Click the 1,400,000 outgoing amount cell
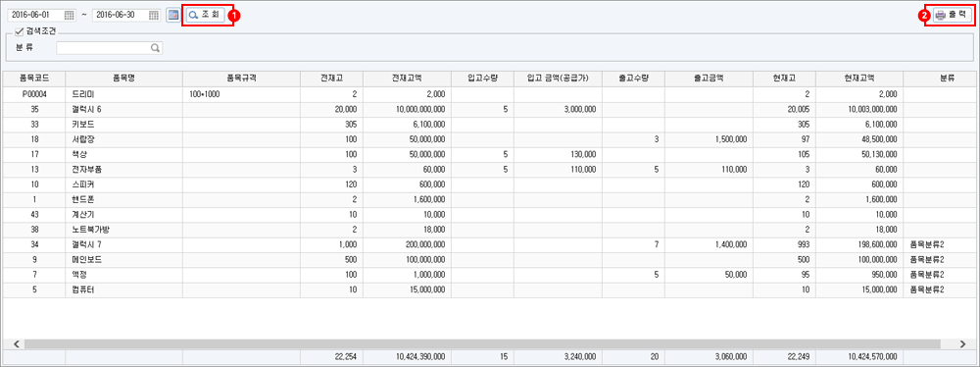980x367 pixels. pos(710,244)
